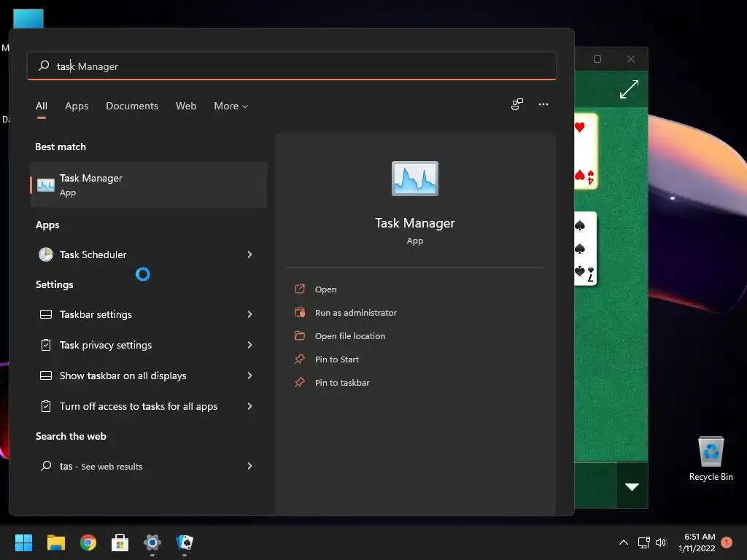Choose Run as administrator
Screen dimensions: 747x560
(x=356, y=313)
